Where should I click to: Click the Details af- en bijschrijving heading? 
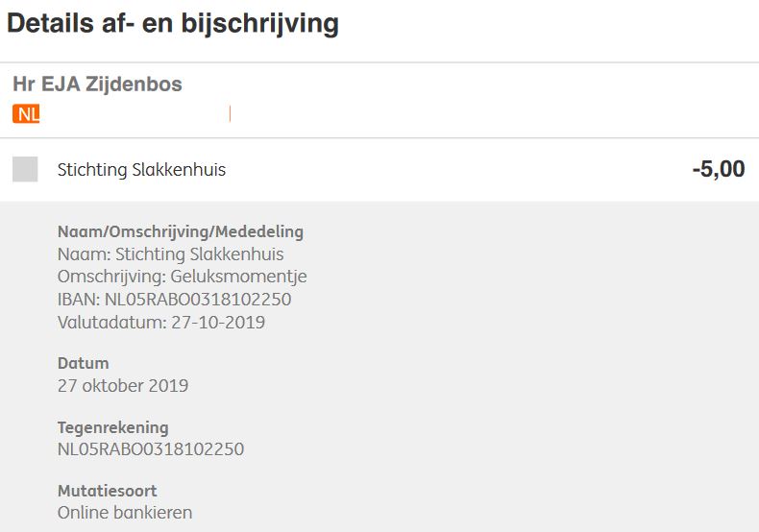coord(173,24)
